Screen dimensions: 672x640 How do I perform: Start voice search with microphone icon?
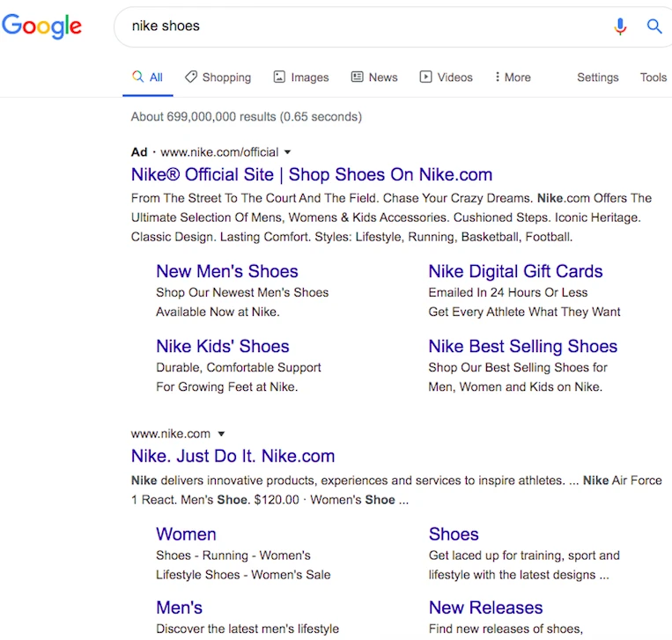620,26
